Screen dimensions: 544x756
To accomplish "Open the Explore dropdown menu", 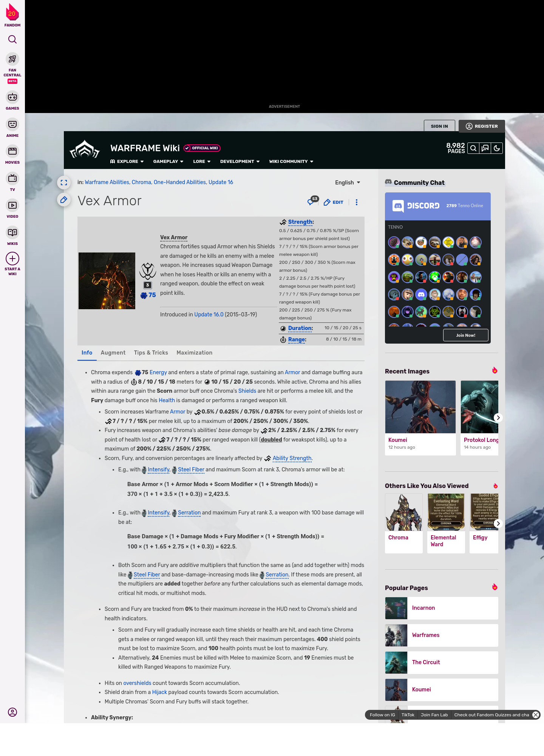I will point(127,161).
